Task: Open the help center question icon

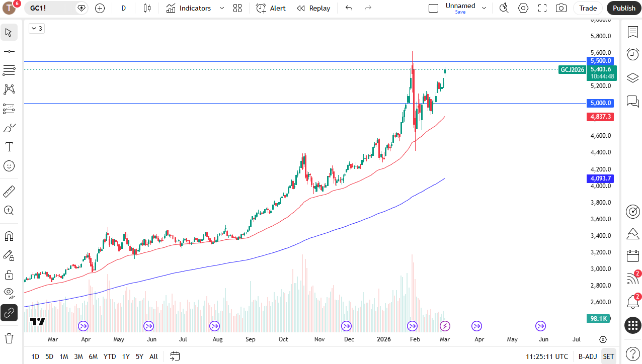Action: tap(632, 354)
